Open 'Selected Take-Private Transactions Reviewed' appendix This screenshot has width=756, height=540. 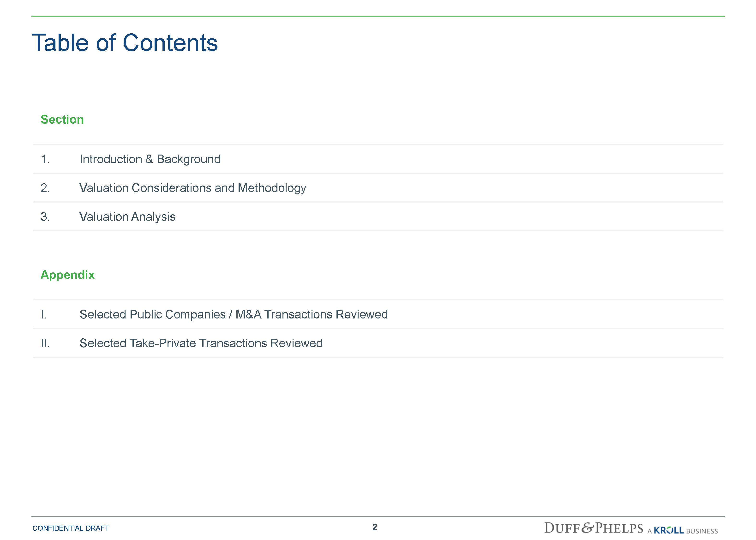(201, 343)
